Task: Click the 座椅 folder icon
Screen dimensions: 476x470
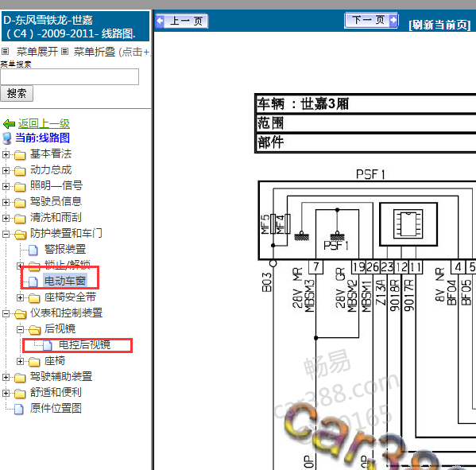Action: point(34,362)
